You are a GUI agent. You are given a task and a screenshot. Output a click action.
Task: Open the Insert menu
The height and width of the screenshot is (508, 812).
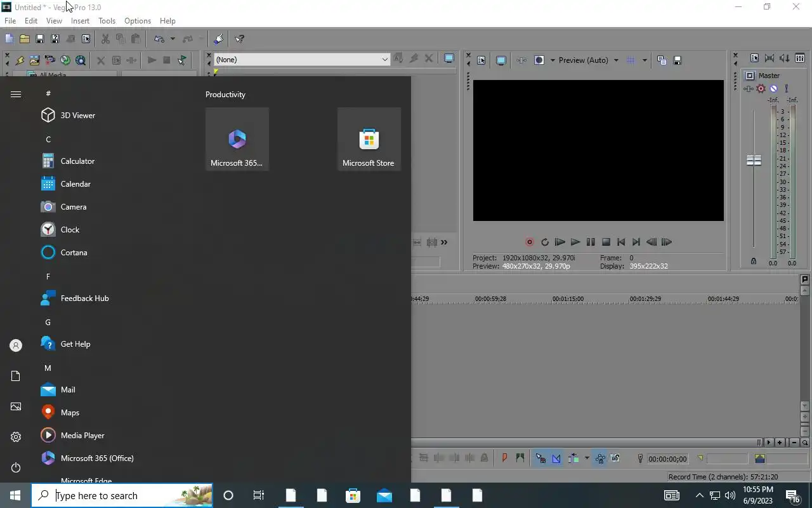pos(80,21)
